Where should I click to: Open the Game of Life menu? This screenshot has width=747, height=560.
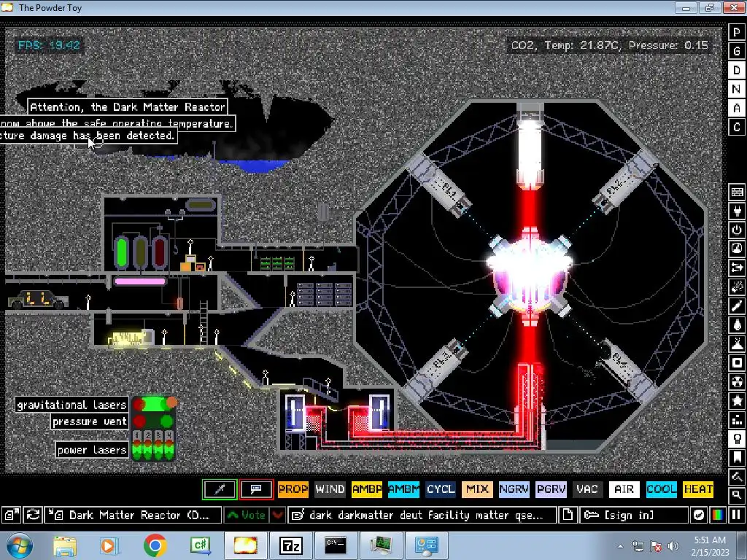(x=737, y=420)
